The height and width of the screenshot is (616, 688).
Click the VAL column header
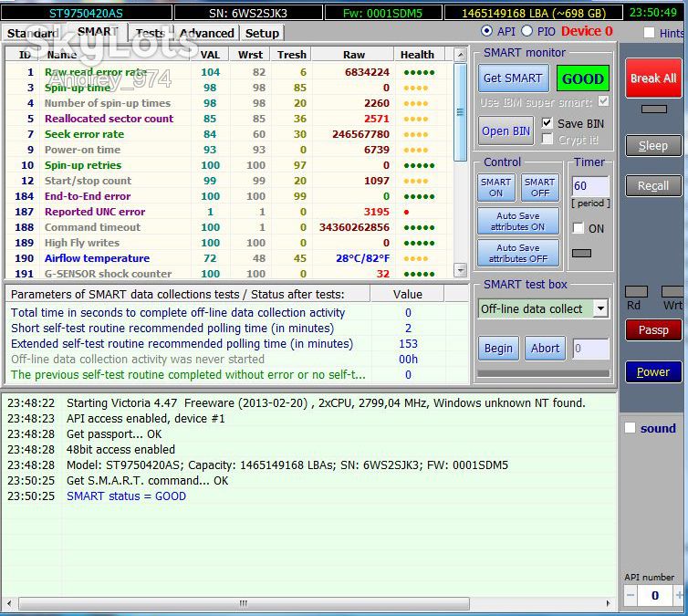pos(210,55)
